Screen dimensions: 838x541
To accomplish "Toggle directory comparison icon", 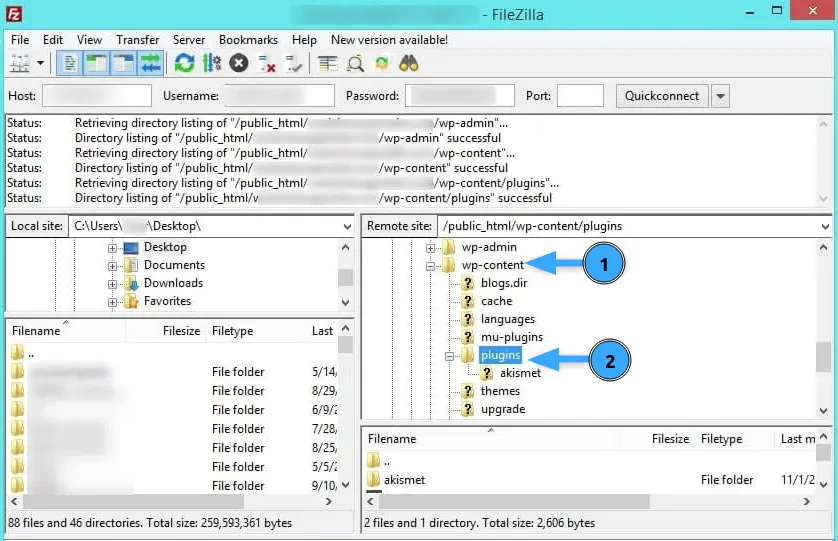I will tap(355, 64).
